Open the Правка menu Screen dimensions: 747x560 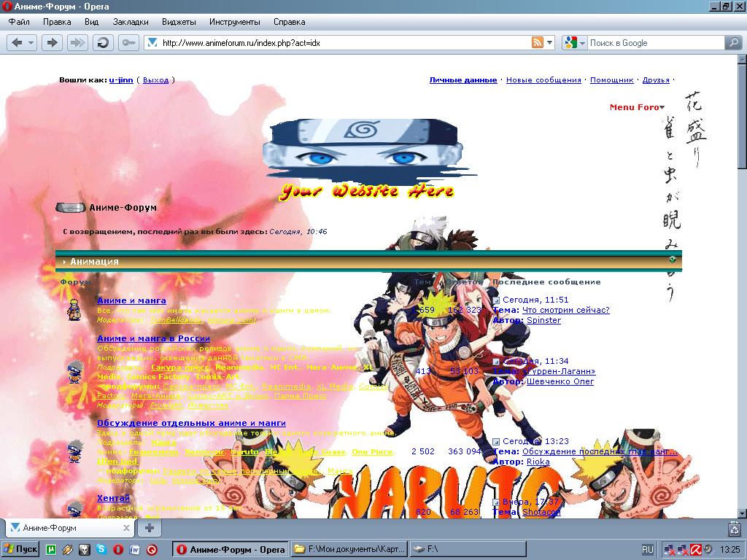(x=57, y=22)
